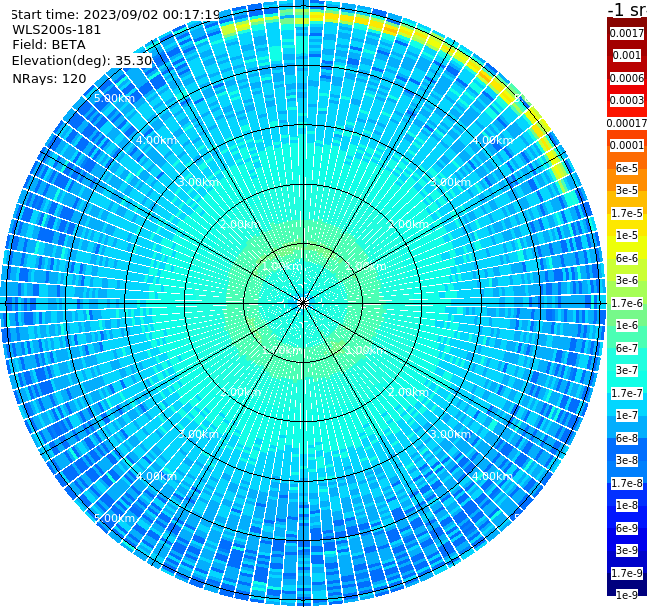Select the 3e-8 colorbar value
The height and width of the screenshot is (607, 647).
pyautogui.click(x=626, y=460)
